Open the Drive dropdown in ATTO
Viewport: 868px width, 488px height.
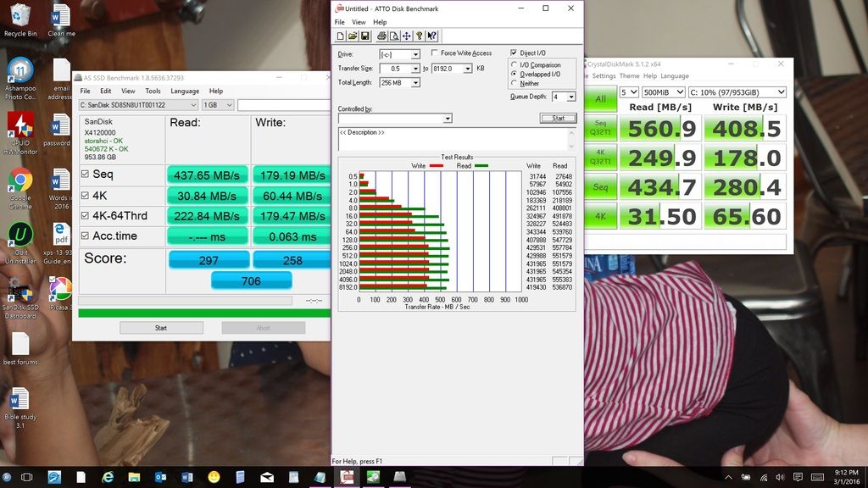pyautogui.click(x=415, y=54)
